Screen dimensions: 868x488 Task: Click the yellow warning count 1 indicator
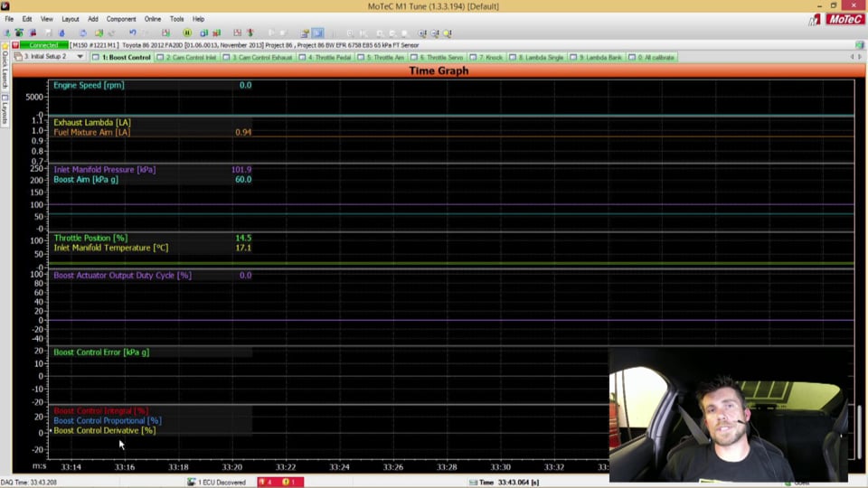(289, 482)
